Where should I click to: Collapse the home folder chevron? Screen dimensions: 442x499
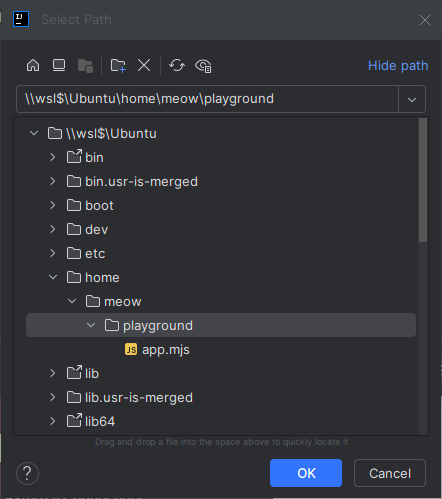53,277
